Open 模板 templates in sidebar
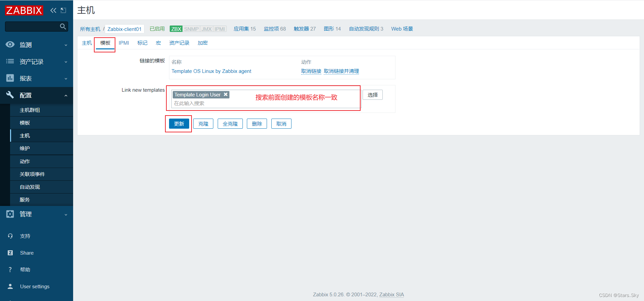Viewport: 644px width, 301px height. pos(25,123)
